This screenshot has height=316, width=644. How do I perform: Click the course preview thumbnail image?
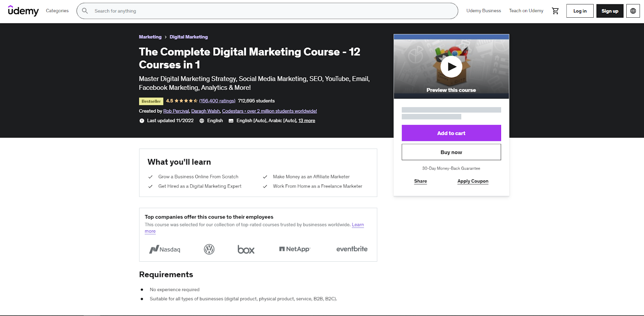(451, 66)
